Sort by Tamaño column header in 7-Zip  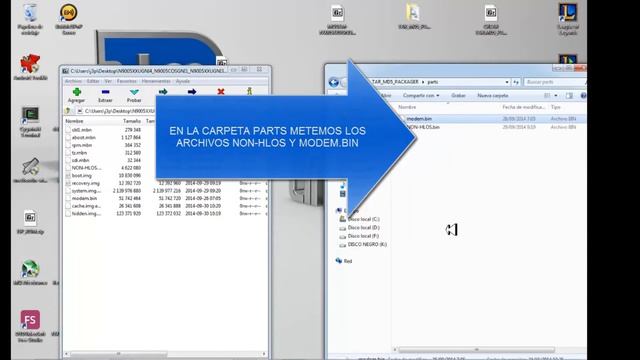click(132, 121)
